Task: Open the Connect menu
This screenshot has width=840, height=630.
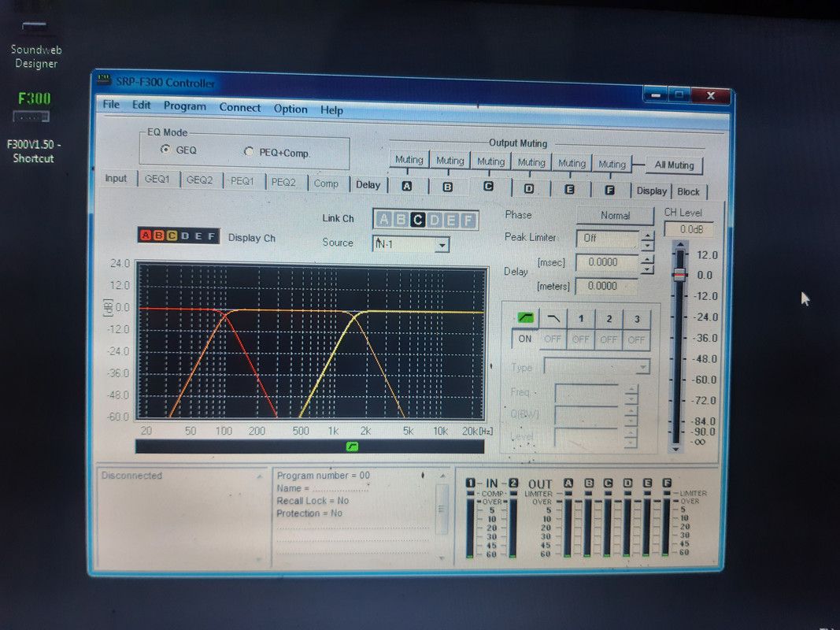Action: coord(239,108)
